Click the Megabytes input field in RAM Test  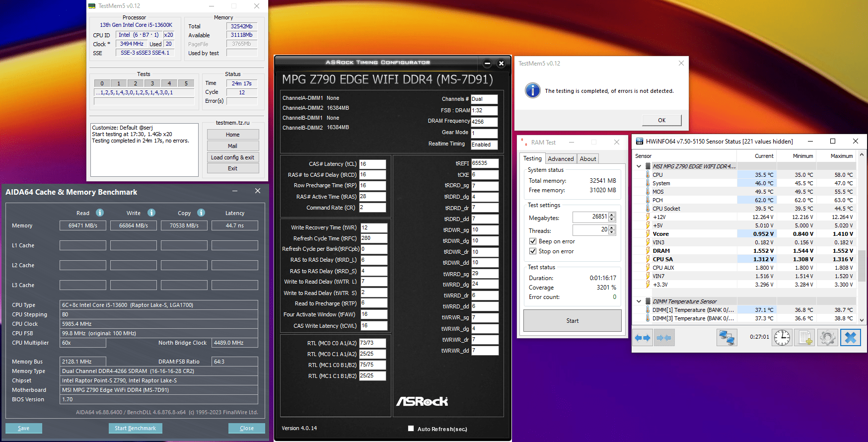click(x=590, y=217)
